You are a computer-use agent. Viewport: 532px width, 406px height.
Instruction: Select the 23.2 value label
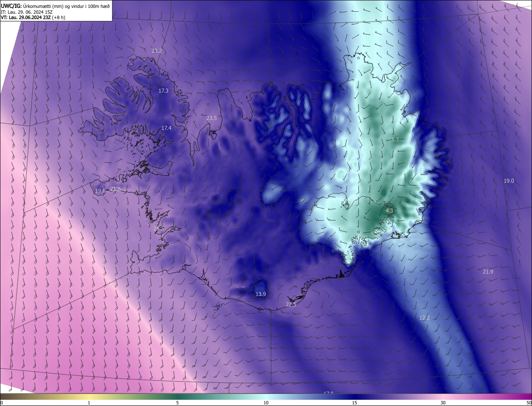tap(157, 51)
